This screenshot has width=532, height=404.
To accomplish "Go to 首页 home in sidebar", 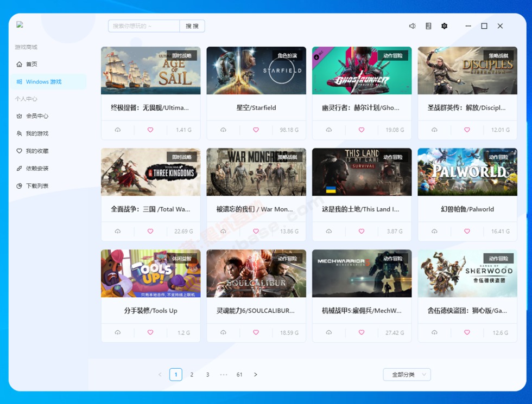I will [x=48, y=64].
